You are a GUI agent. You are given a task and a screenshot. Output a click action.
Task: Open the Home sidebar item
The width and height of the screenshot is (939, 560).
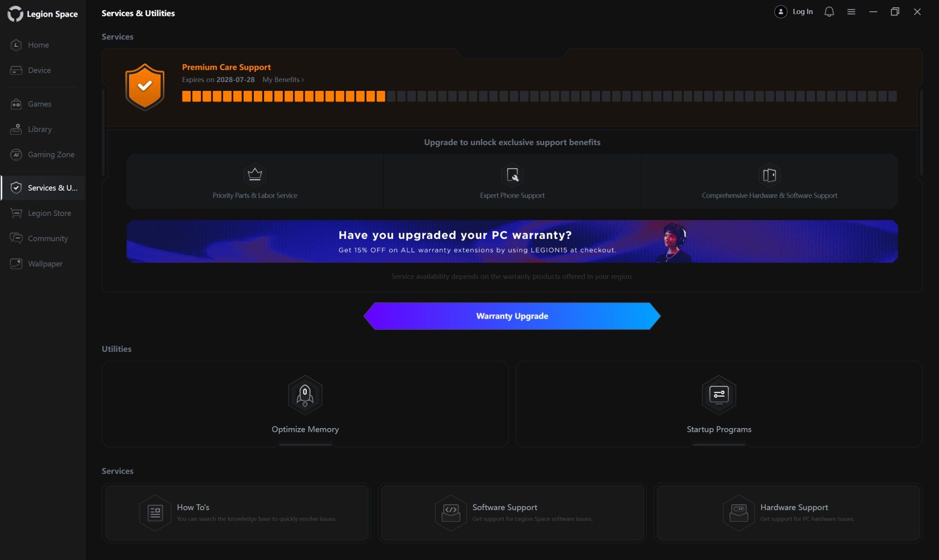[x=38, y=45]
